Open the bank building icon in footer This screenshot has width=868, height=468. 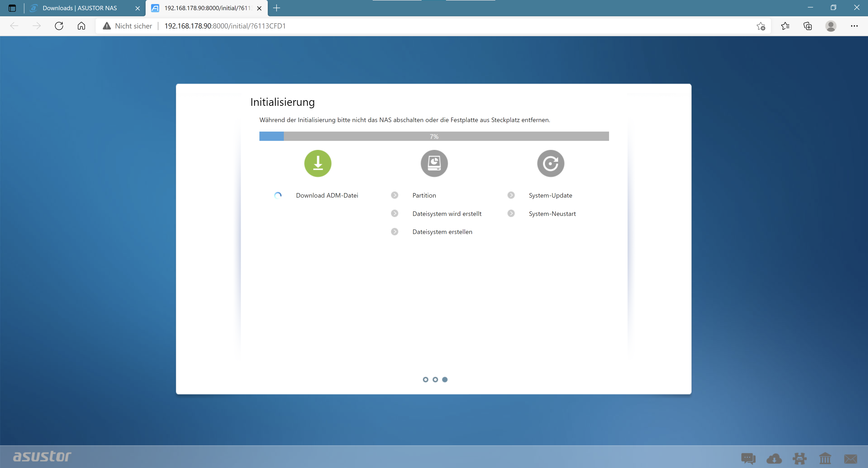click(825, 458)
